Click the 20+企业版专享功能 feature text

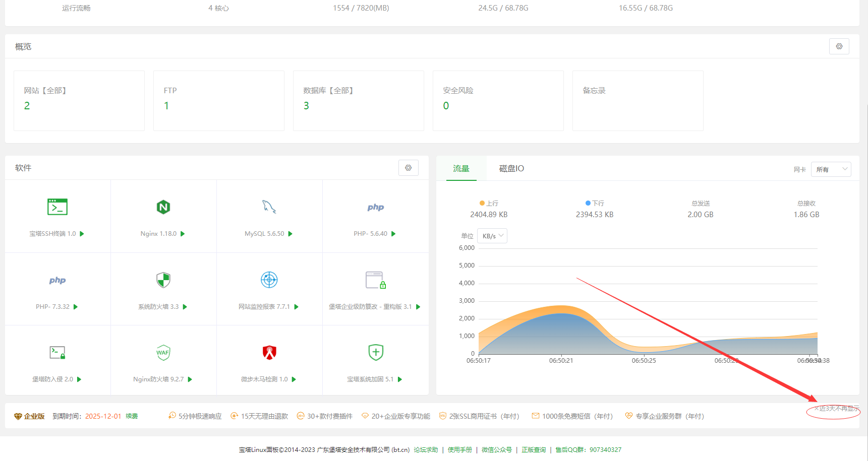click(x=401, y=416)
